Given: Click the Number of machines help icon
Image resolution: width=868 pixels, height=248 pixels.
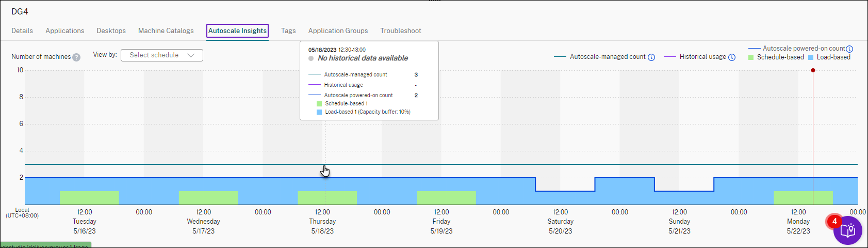Looking at the screenshot, I should 76,57.
